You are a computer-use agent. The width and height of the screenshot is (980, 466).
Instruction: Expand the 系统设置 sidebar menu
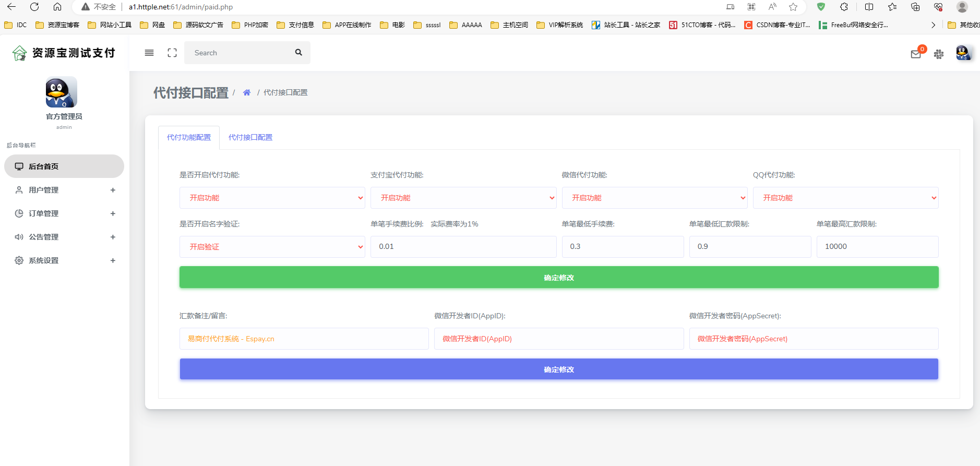click(x=64, y=260)
